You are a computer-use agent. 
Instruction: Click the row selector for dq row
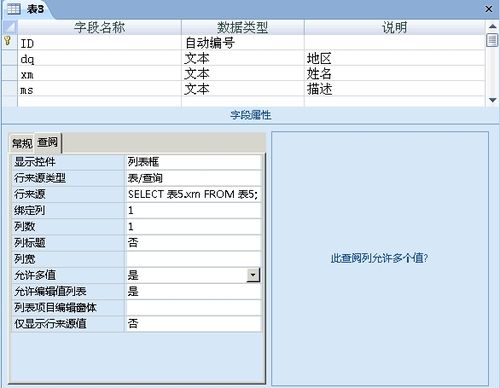10,58
